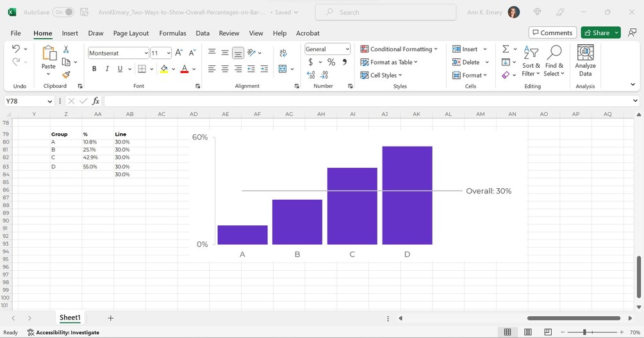
Task: Open the font name dropdown showing Montserrat
Action: pos(146,53)
